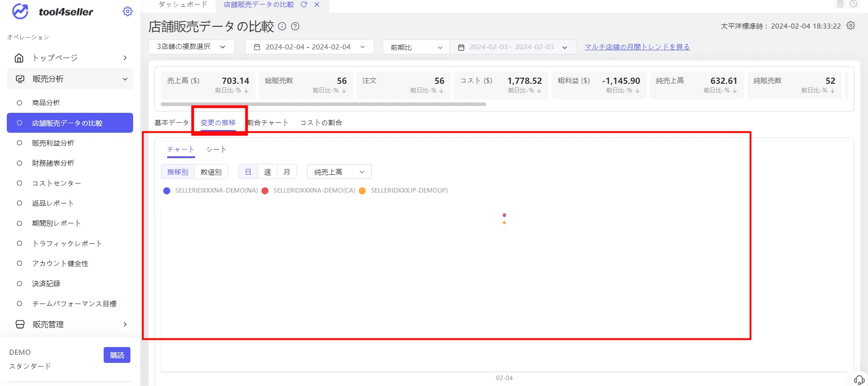The height and width of the screenshot is (386, 868).
Task: Toggle SELLERIDXXXJP-DEMO(JP) legend series
Action: 403,191
